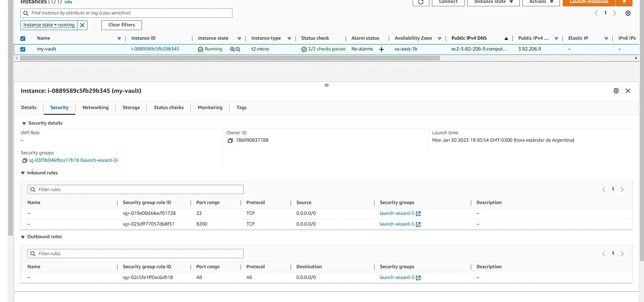Add alarm plus icon for my-vault
The height and width of the screenshot is (302, 644).
[382, 49]
